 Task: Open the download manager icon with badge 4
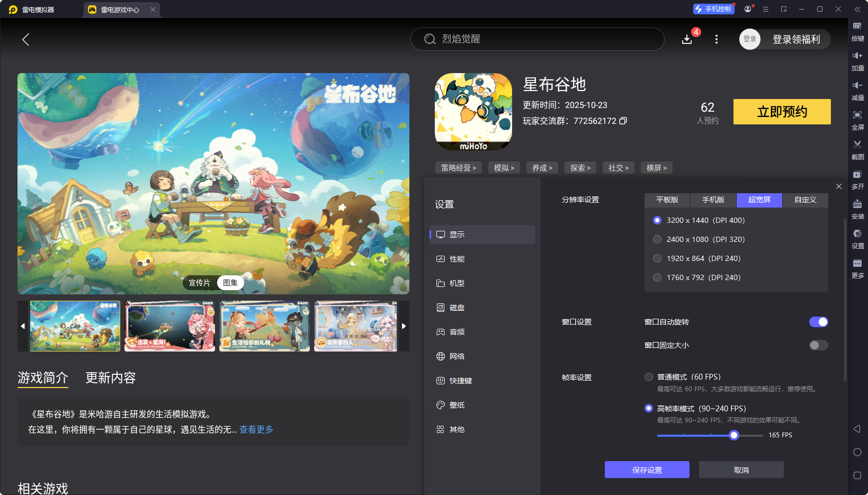tap(687, 39)
